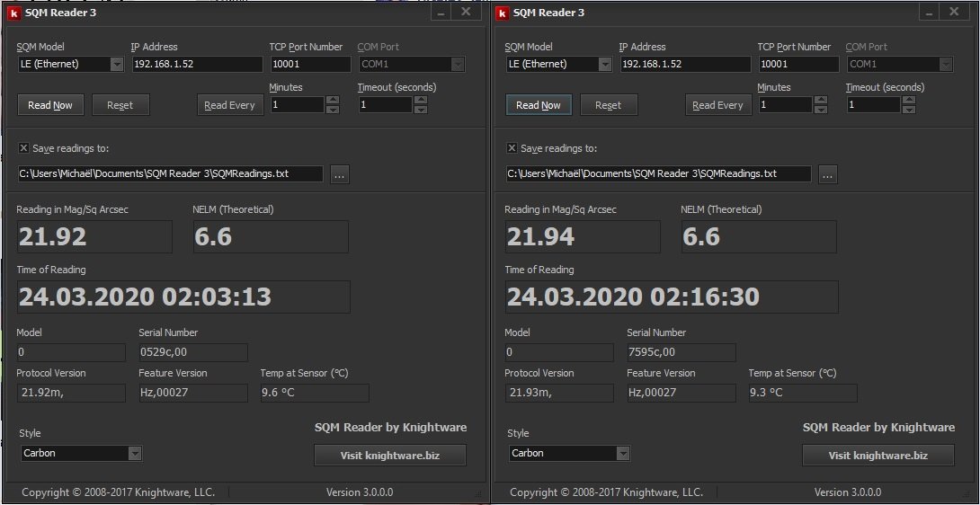Increase Timeout seconds in left window

[x=422, y=100]
